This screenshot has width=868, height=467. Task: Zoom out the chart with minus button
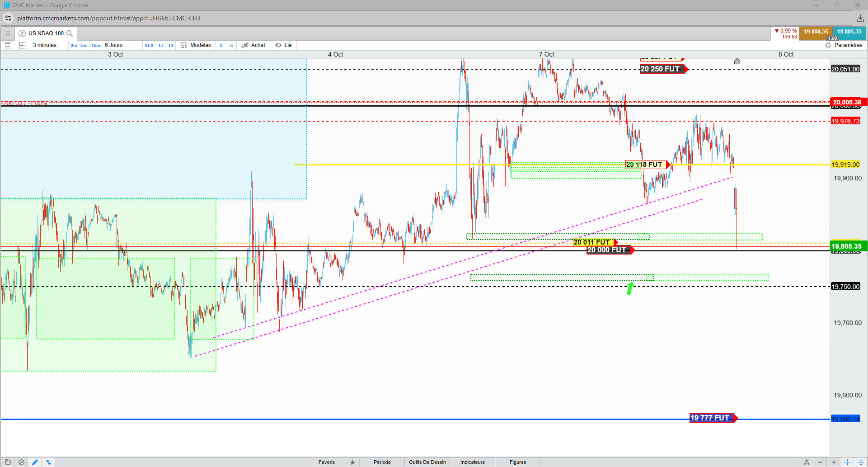[820, 462]
